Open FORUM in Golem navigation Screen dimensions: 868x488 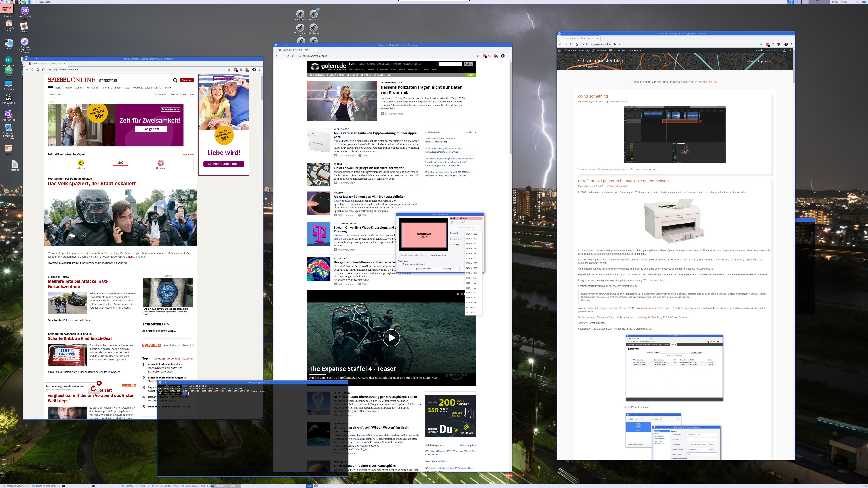[x=397, y=64]
